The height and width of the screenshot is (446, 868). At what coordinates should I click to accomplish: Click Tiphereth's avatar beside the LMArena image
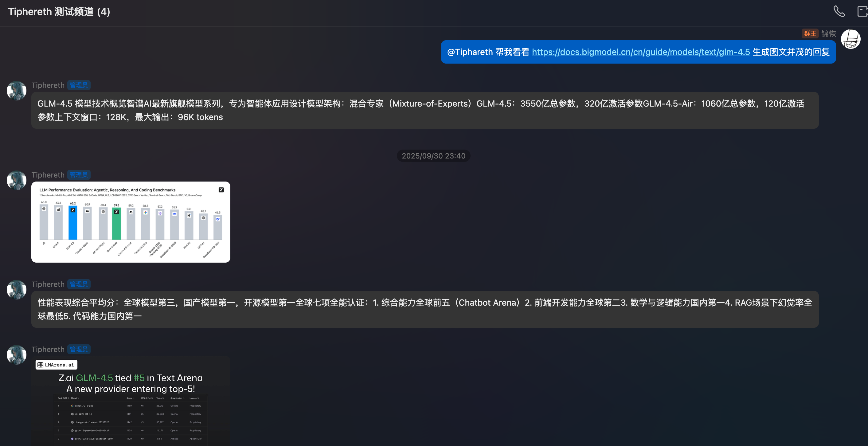(x=17, y=355)
